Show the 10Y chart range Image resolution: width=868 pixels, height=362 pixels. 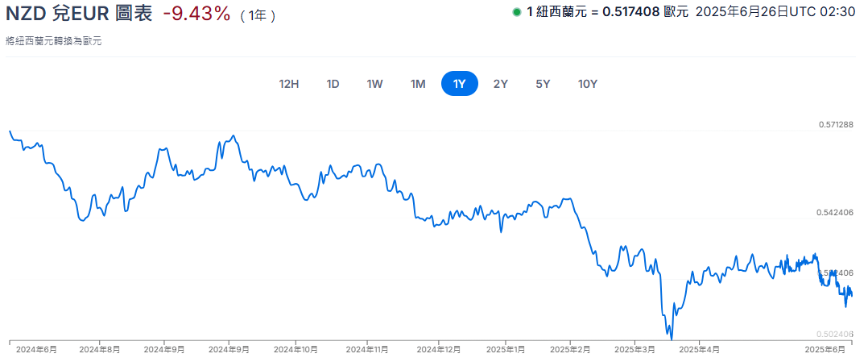pos(587,85)
